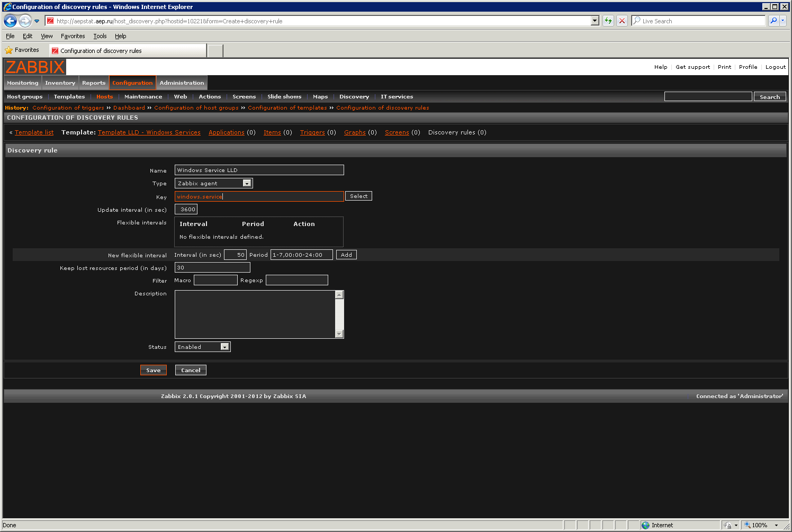
Task: Click the Stop loading icon
Action: [x=622, y=21]
